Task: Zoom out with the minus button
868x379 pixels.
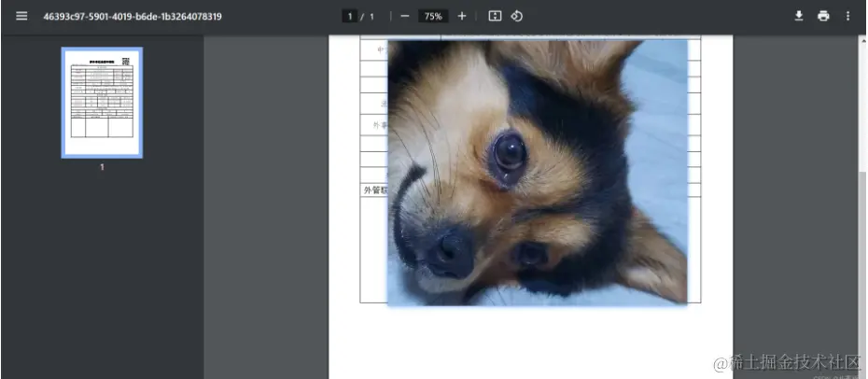Action: tap(405, 16)
